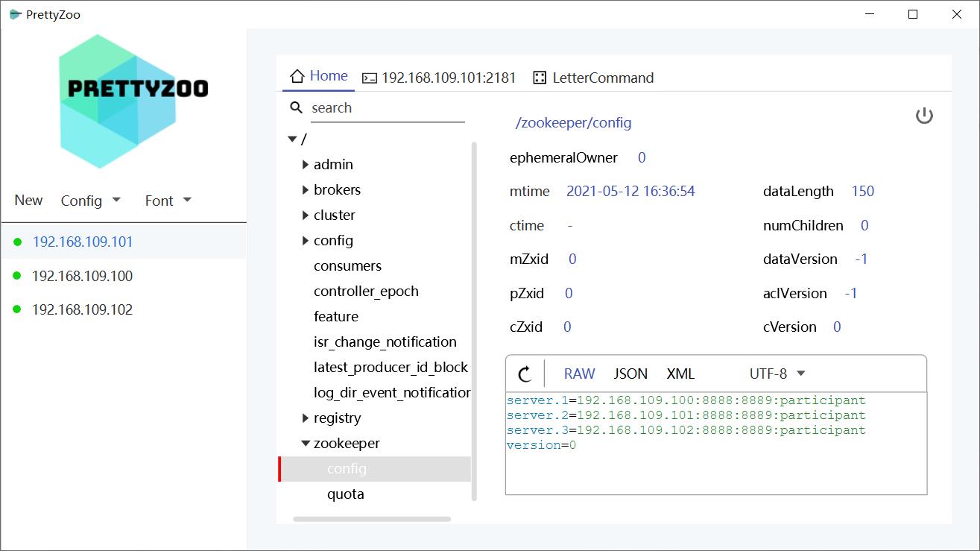
Task: Click inside the node data text area
Action: (716, 443)
